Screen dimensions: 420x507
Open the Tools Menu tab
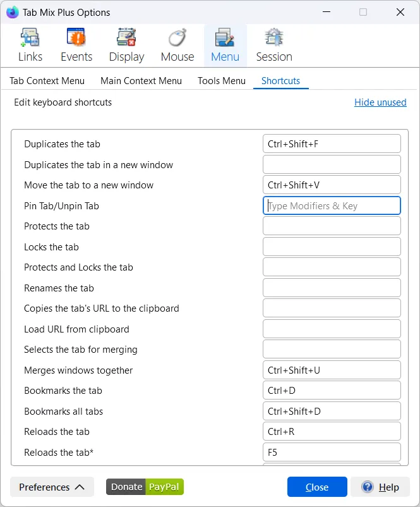coord(221,81)
